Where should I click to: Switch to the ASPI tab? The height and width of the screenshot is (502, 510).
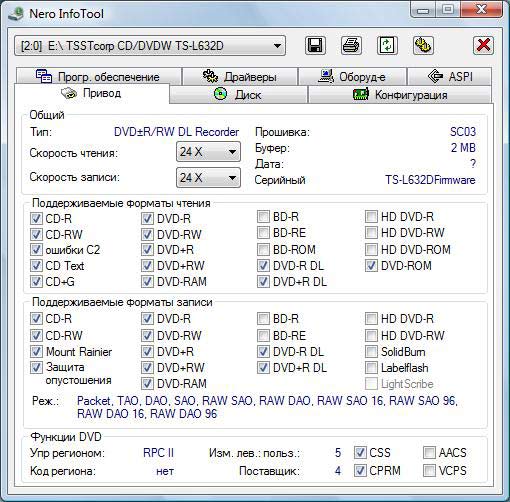click(450, 76)
